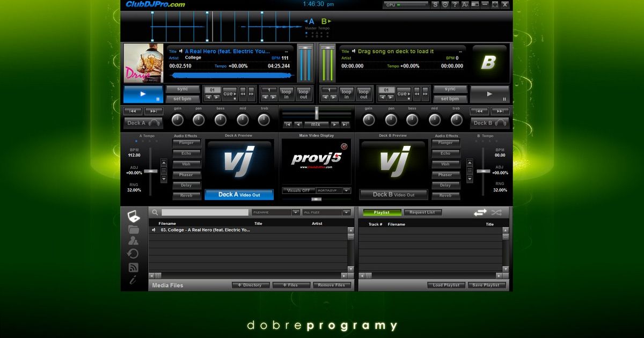
Task: Set loop out on Deck B
Action: tap(364, 94)
